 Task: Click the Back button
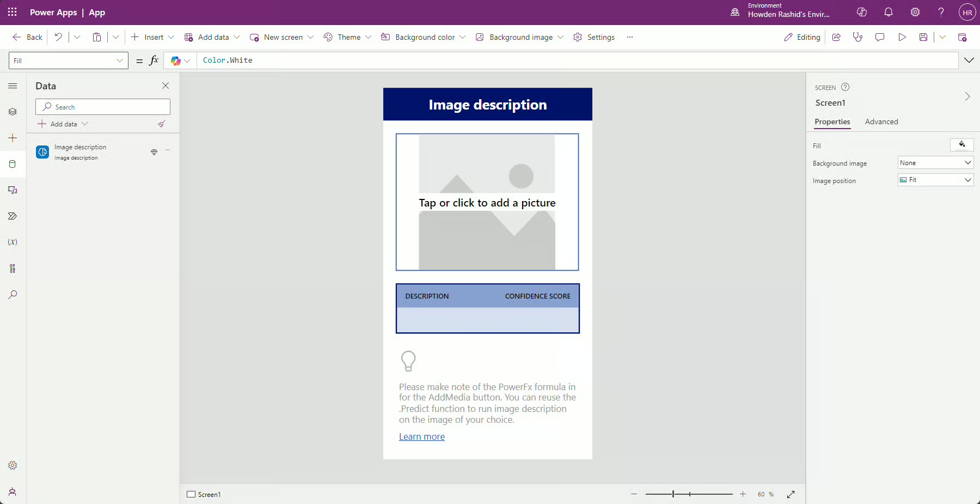(27, 37)
